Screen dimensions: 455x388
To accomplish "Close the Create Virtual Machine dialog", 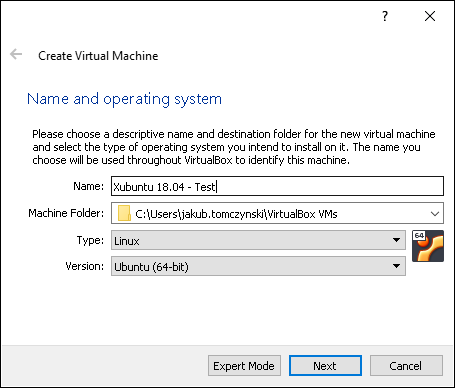I will tap(430, 16).
